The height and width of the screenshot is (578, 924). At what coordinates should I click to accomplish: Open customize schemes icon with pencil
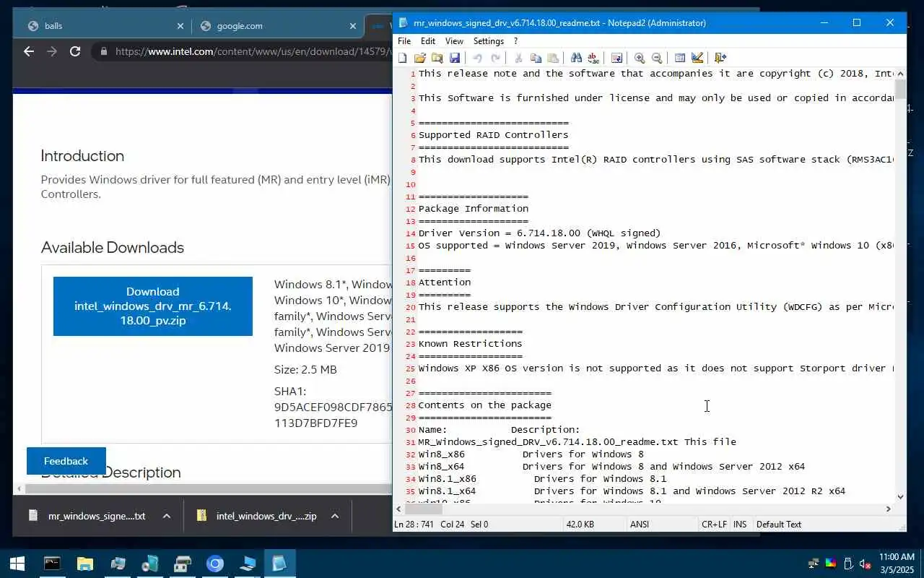point(697,58)
